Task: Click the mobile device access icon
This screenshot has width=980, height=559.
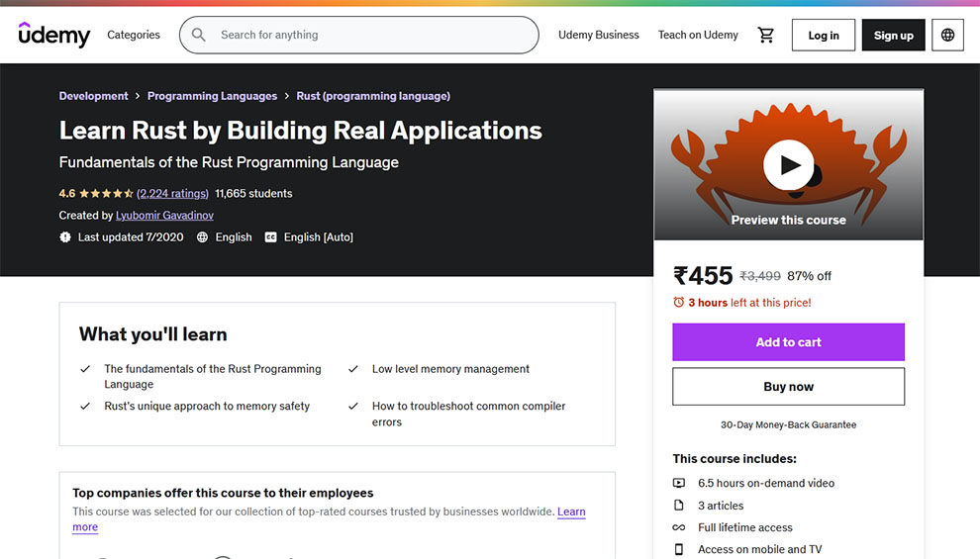Action: (679, 549)
